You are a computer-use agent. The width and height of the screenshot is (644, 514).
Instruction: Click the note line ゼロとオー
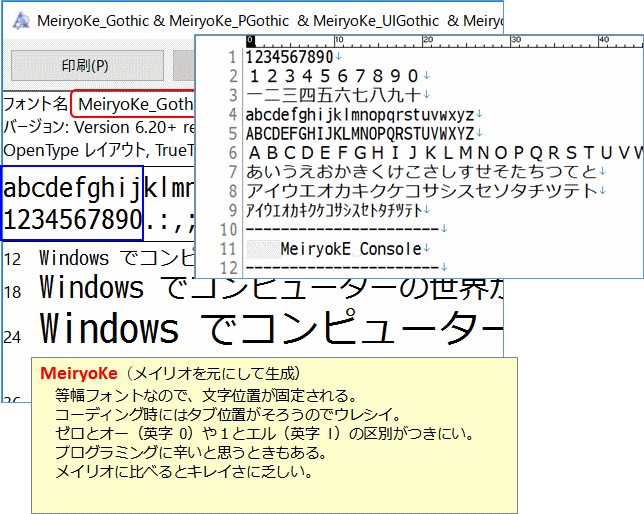tap(265, 433)
